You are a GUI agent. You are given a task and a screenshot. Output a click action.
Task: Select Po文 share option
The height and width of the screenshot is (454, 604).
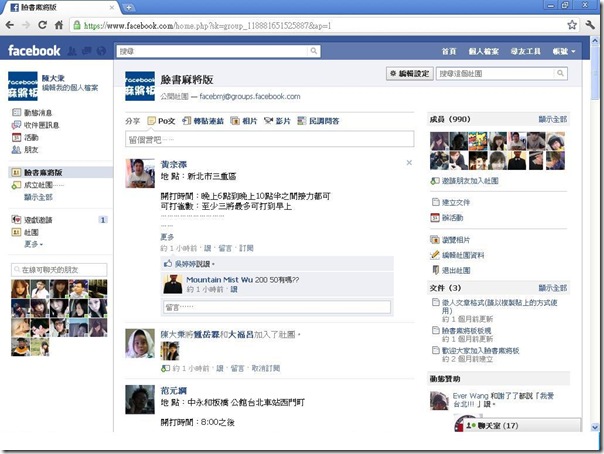pyautogui.click(x=161, y=121)
